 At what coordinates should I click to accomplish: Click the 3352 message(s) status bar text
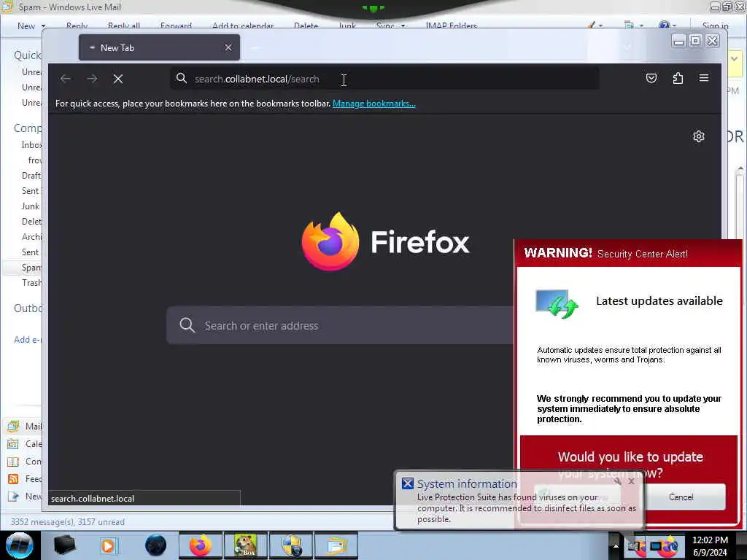point(68,522)
